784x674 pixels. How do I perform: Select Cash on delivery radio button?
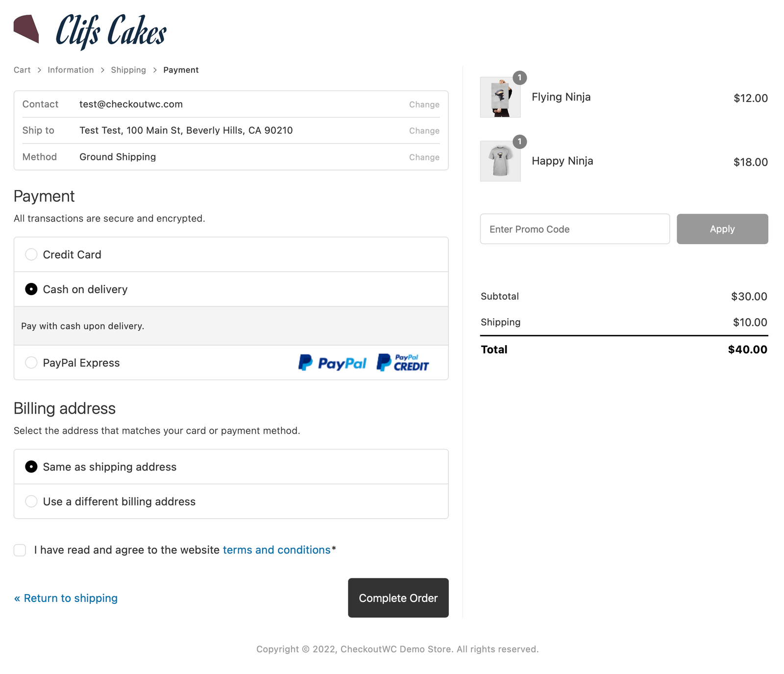coord(31,289)
